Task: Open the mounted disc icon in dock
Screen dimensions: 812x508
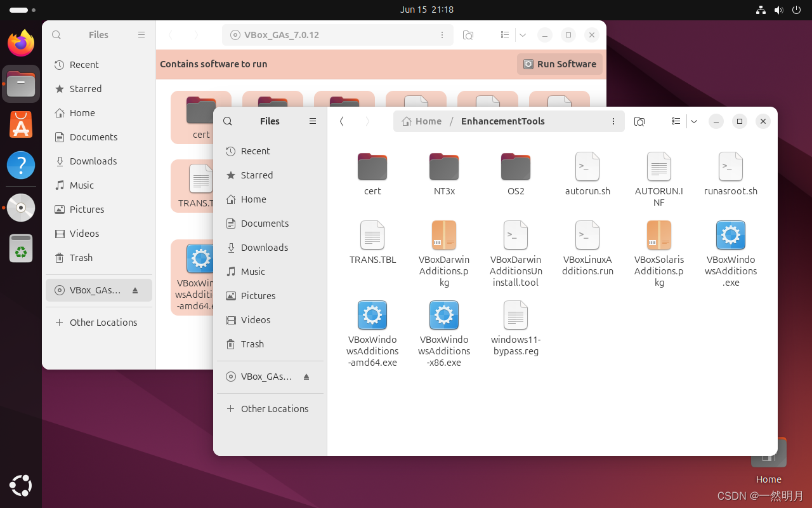Action: point(21,207)
